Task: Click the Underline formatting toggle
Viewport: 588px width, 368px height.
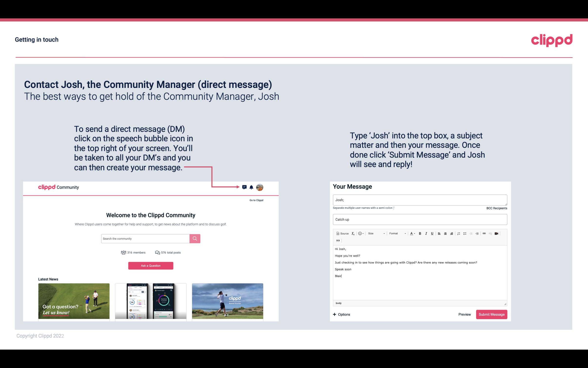Action: click(x=432, y=233)
